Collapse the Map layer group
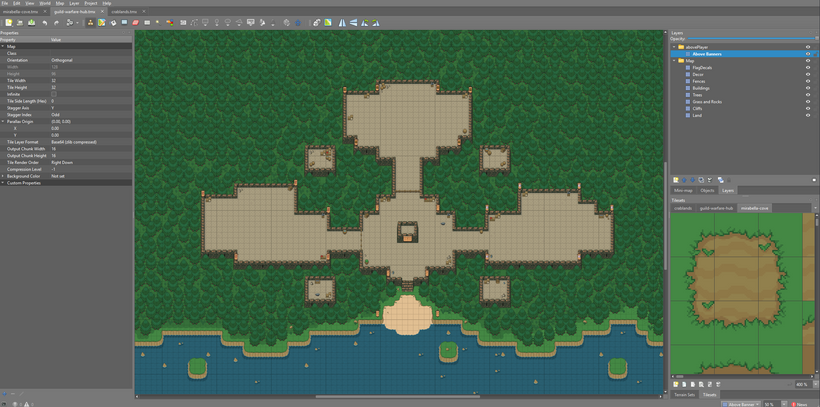Image resolution: width=820 pixels, height=407 pixels. [x=675, y=61]
